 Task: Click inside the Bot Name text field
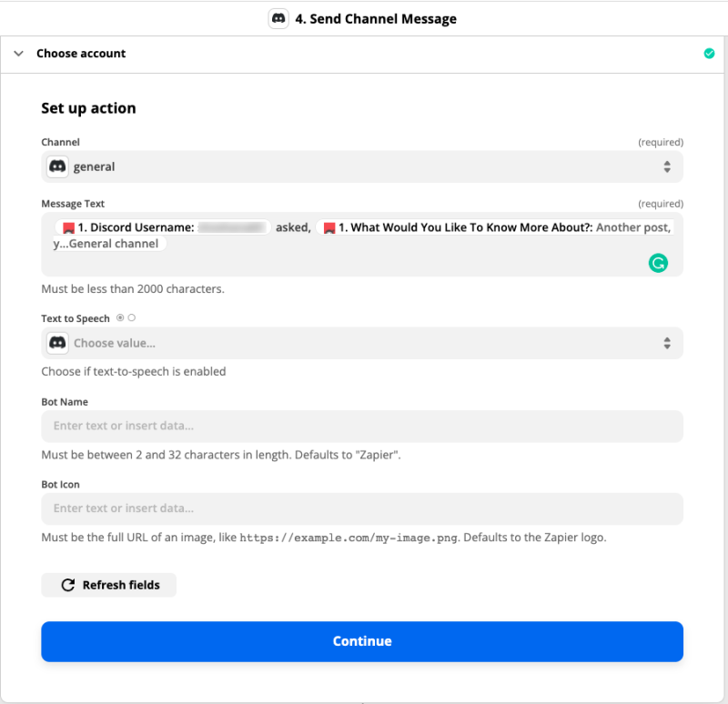(362, 426)
